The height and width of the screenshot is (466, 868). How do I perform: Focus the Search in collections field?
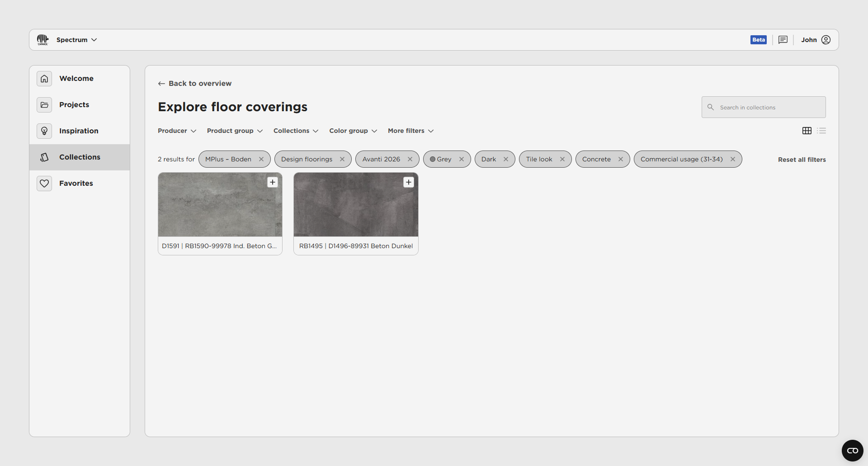(x=769, y=107)
